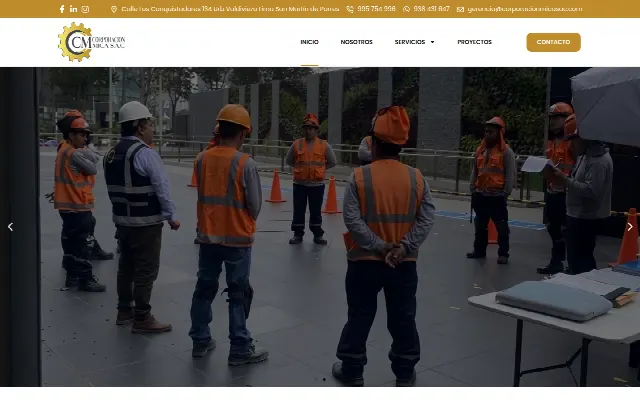
Task: Click the phone icon beside 995 number
Action: coord(350,9)
